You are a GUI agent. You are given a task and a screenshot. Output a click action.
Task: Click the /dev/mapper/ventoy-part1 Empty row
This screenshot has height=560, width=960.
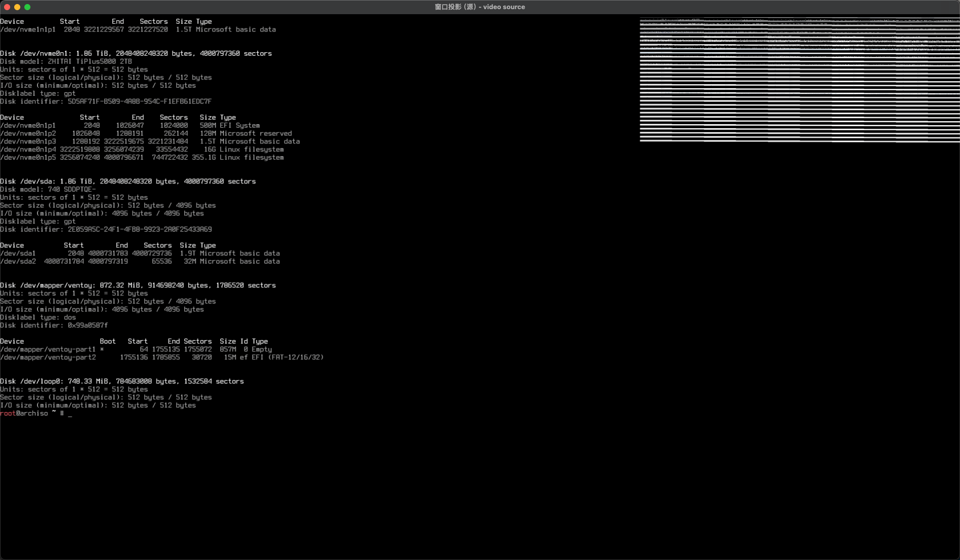point(136,350)
